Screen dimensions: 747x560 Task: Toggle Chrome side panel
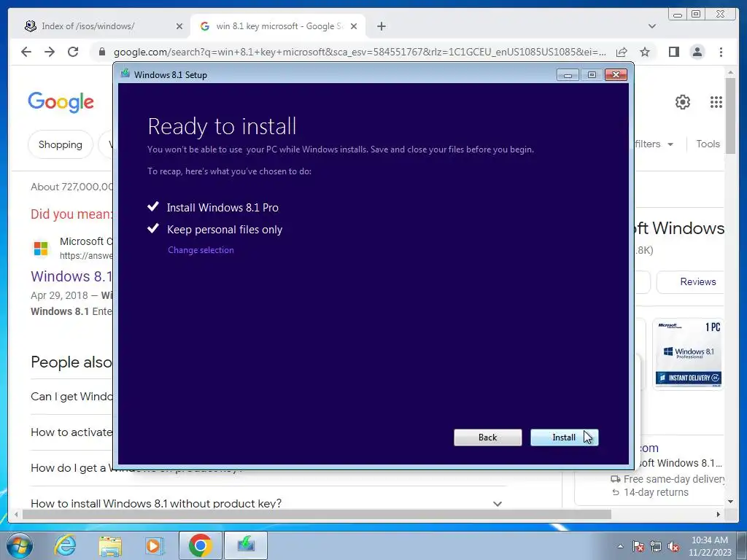coord(673,52)
